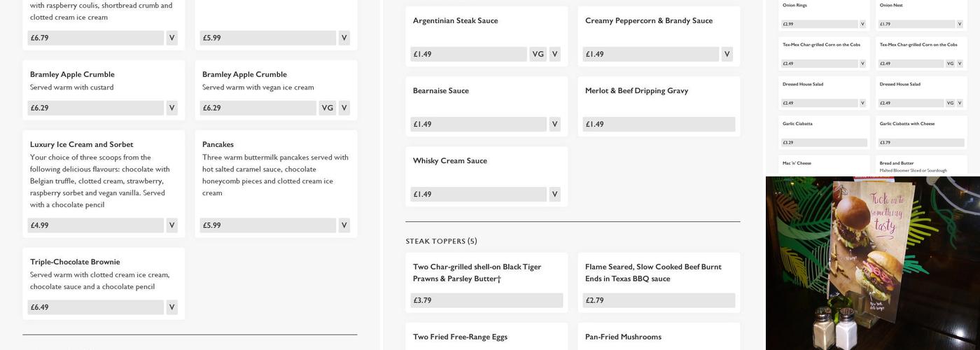This screenshot has height=350, width=980.
Task: Click the £2.79 price on Beef Burnt Ends
Action: tap(659, 300)
